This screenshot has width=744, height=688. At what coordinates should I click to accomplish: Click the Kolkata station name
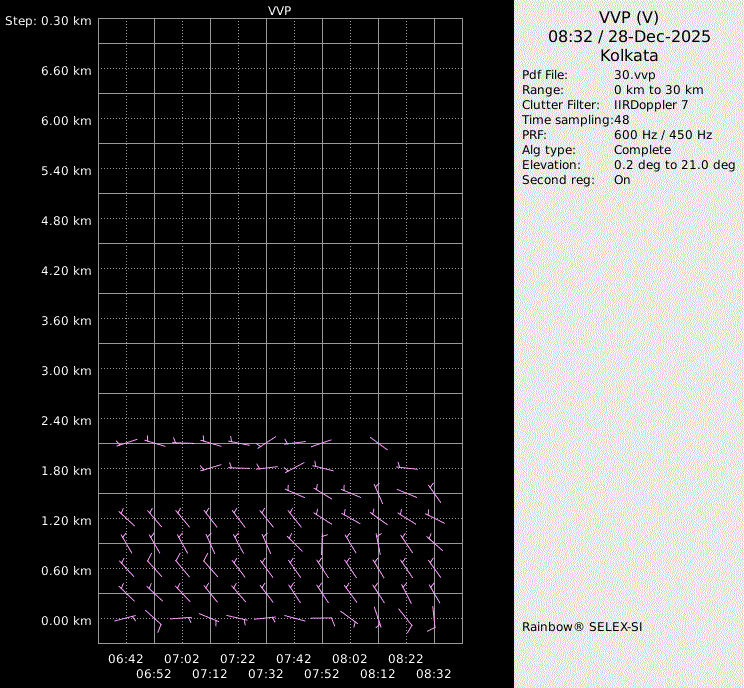pyautogui.click(x=629, y=55)
